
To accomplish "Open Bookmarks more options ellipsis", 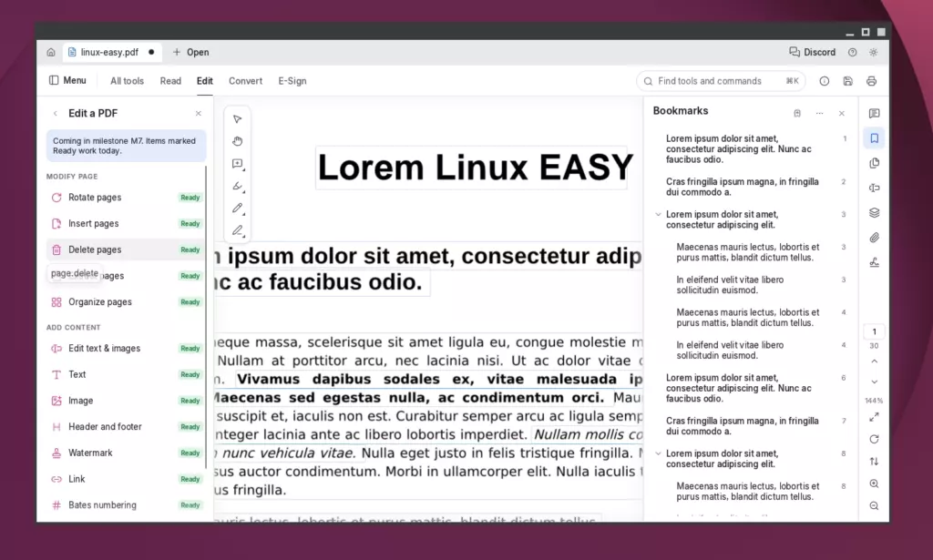I will click(x=819, y=114).
